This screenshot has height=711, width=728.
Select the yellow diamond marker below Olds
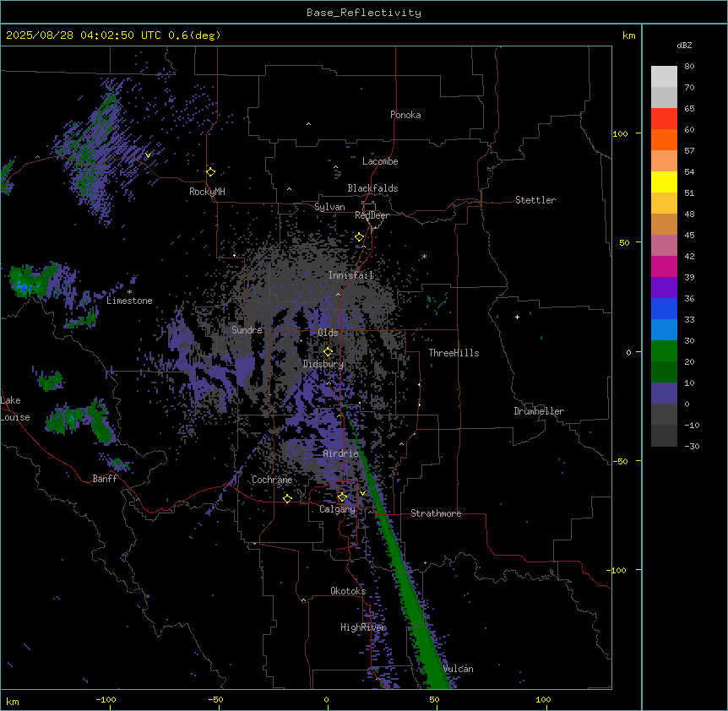[x=328, y=351]
